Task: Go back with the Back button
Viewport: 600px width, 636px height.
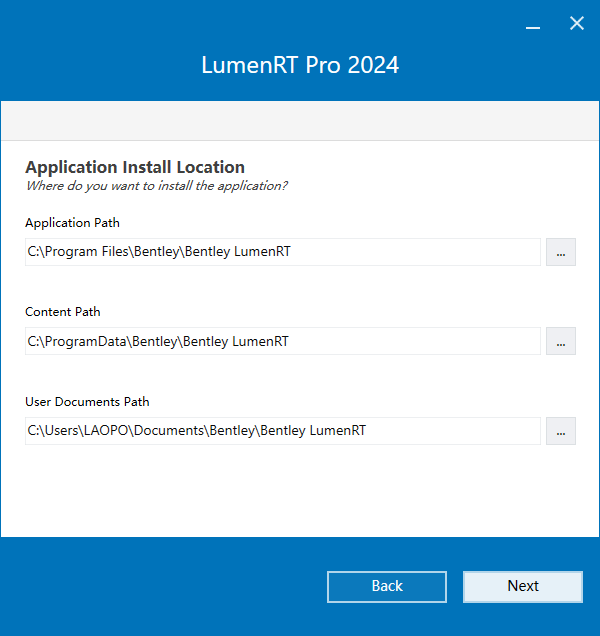Action: 387,587
